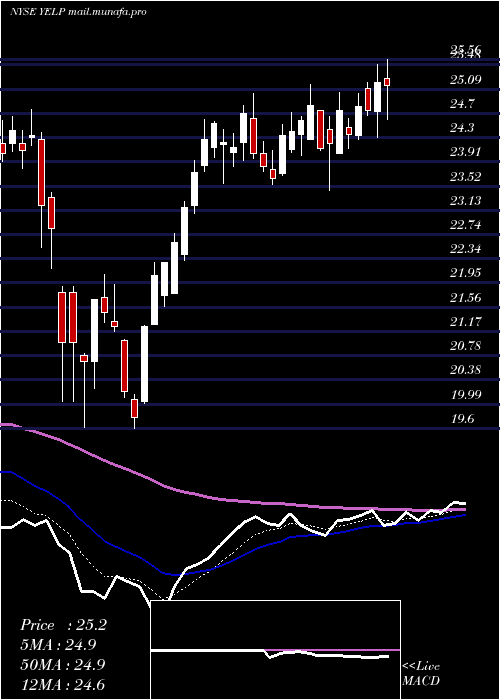Select the 20.78 price axis label
The image size is (500, 700).
click(466, 346)
